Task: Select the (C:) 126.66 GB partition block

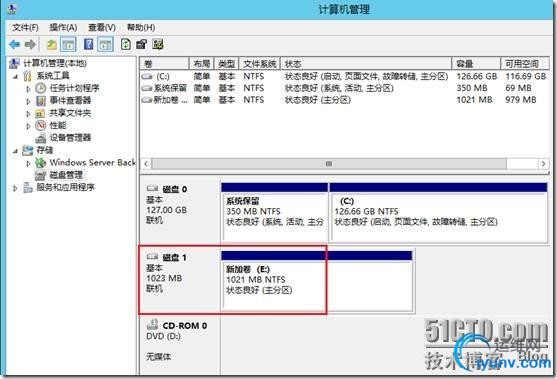Action: click(x=439, y=212)
